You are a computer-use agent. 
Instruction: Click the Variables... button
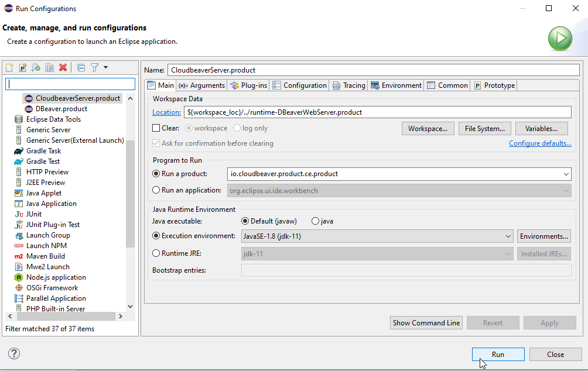541,128
